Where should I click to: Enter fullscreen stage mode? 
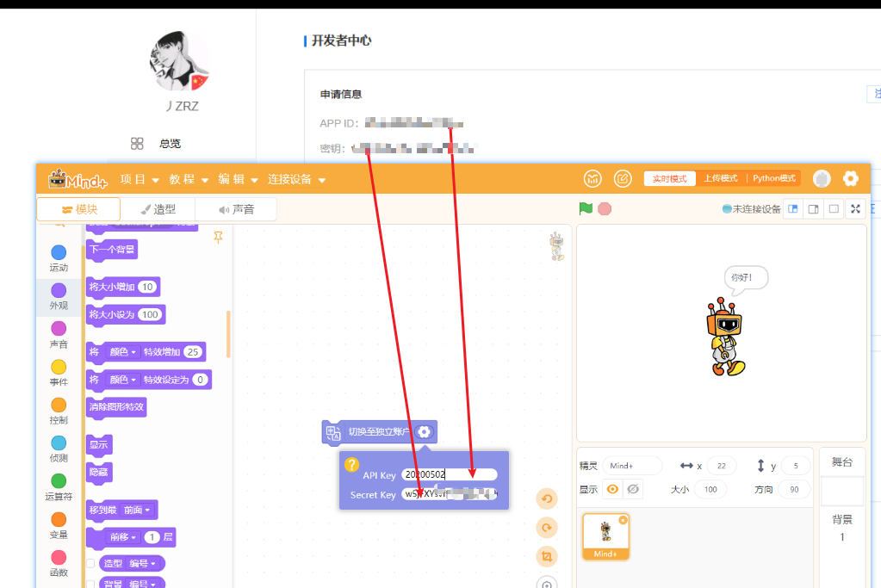click(x=855, y=209)
